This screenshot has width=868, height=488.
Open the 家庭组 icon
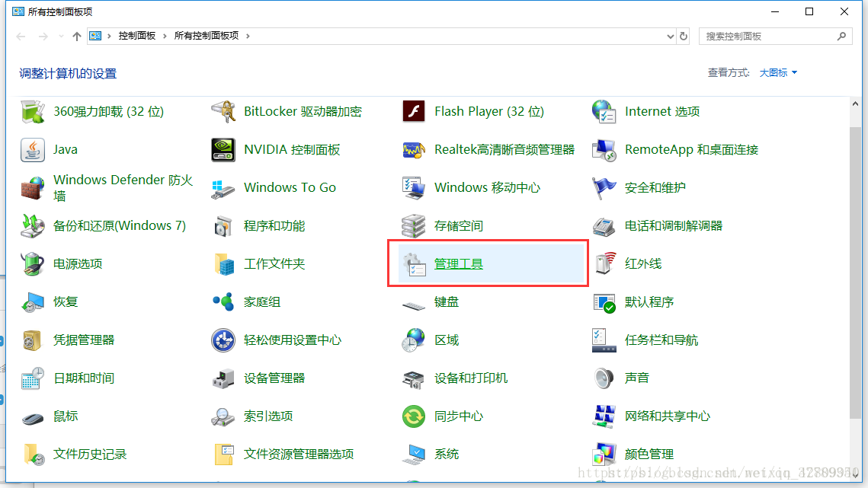(x=223, y=302)
